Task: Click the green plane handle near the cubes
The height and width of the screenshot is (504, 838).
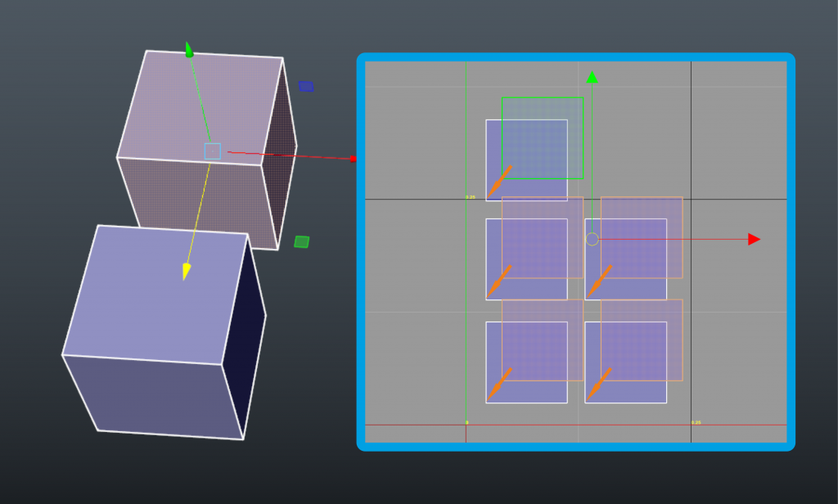Action: (x=301, y=241)
